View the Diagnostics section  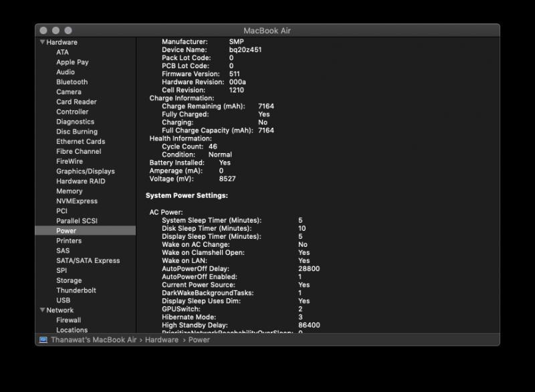coord(76,122)
